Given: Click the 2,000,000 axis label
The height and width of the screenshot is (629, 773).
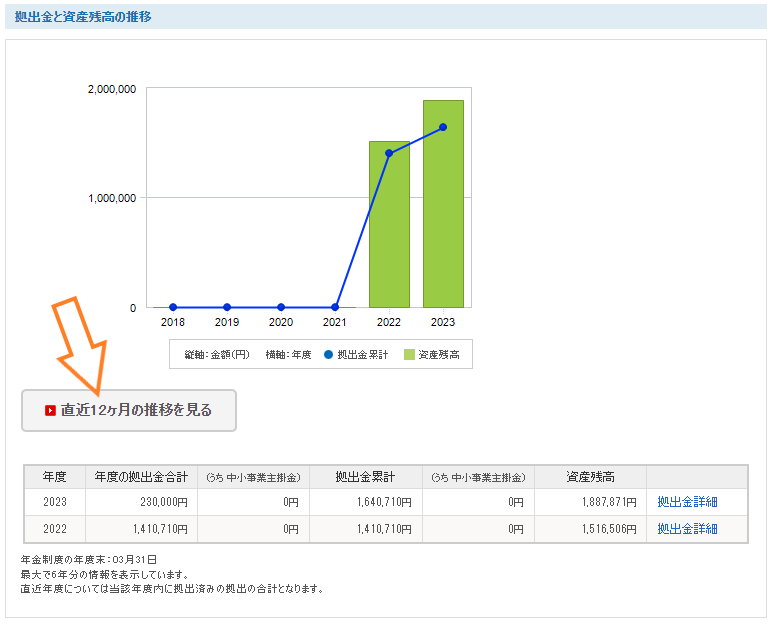Looking at the screenshot, I should pyautogui.click(x=112, y=89).
